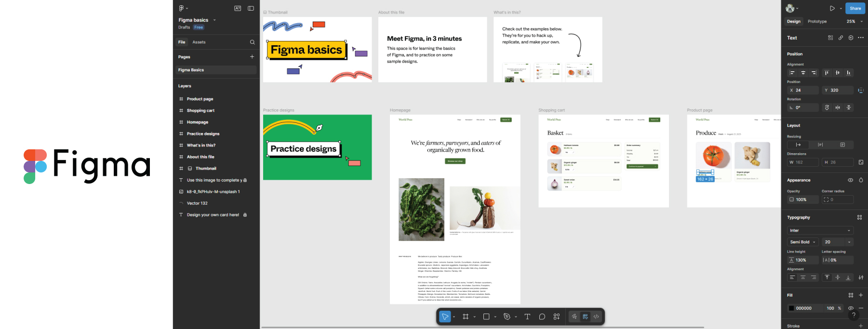Open the font size 20 dropdown arrow
This screenshot has height=329, width=868.
click(849, 242)
